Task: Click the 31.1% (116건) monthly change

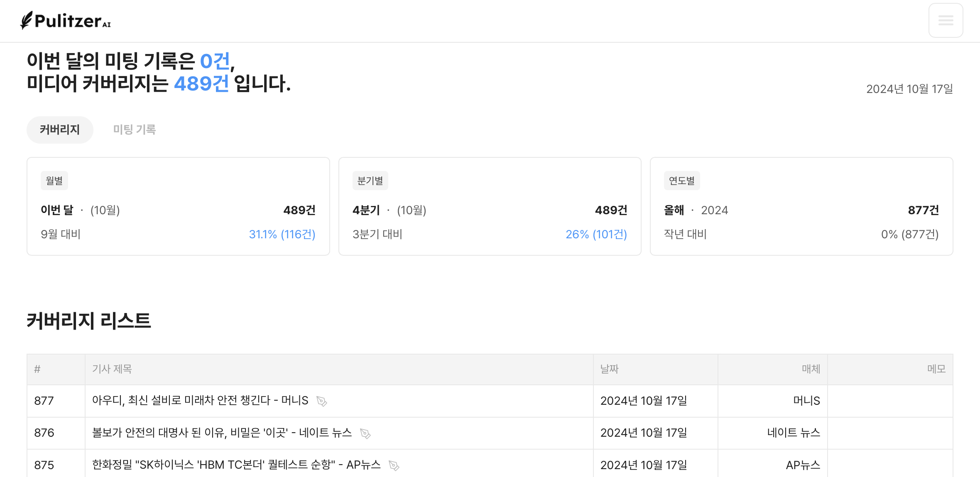Action: coord(282,235)
